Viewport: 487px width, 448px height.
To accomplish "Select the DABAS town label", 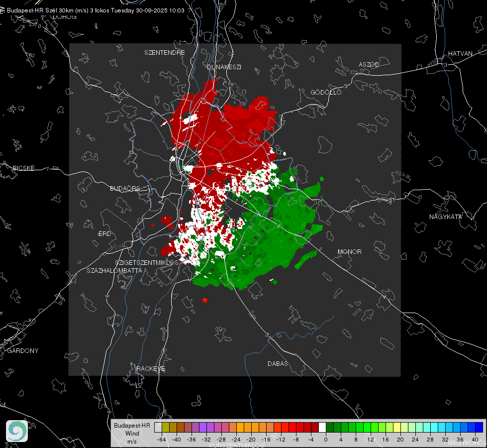I will pos(278,363).
